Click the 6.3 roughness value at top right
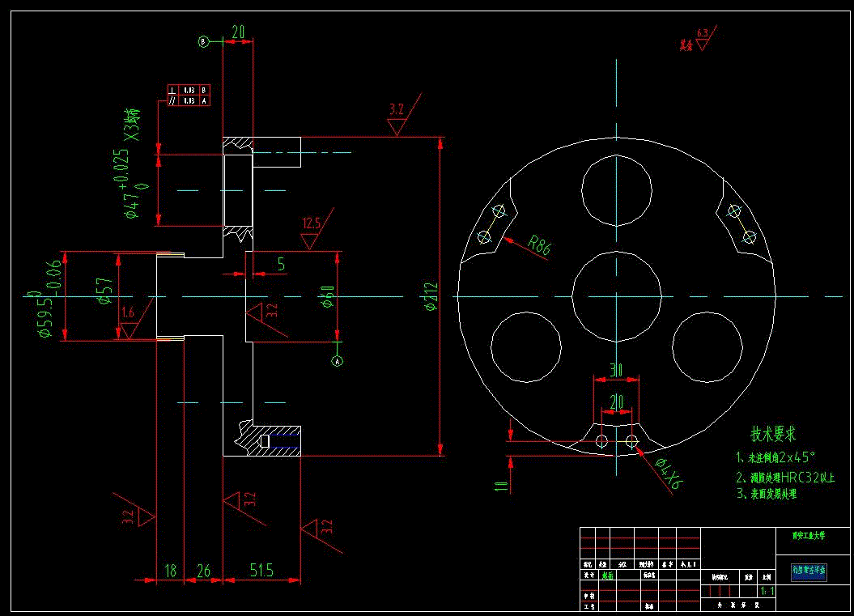The image size is (854, 616). [703, 33]
